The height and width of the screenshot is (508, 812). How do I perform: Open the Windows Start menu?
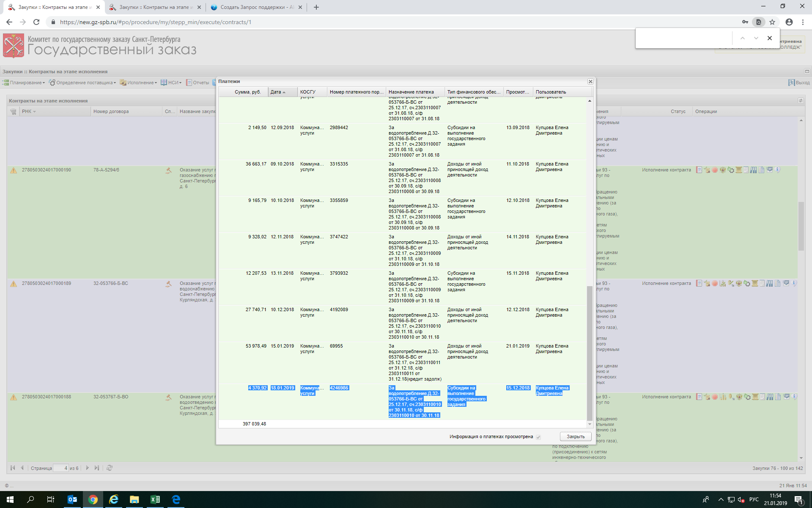click(10, 500)
